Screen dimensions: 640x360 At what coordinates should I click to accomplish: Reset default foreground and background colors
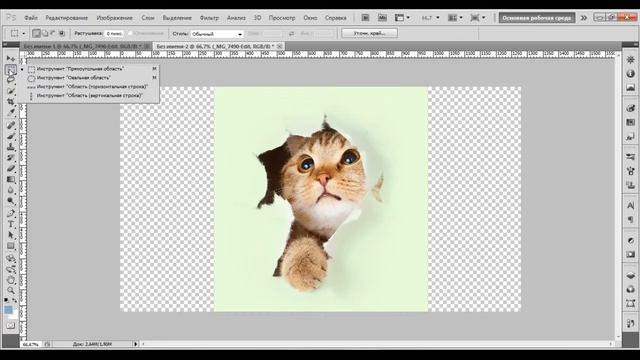coord(7,300)
